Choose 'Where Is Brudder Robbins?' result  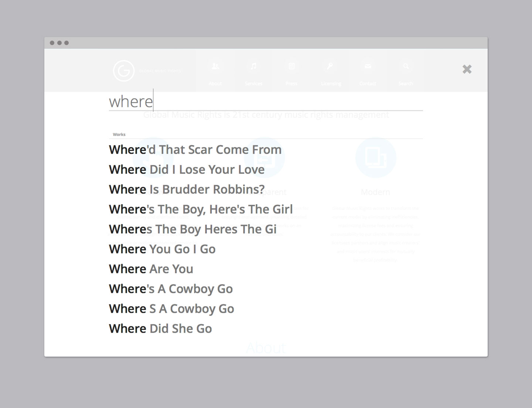click(187, 190)
